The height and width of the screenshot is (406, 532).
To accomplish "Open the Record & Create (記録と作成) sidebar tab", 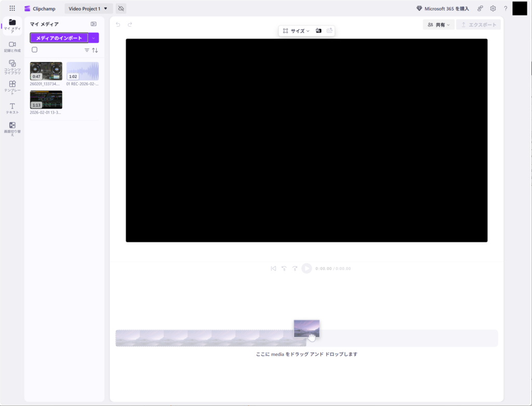I will click(x=12, y=47).
